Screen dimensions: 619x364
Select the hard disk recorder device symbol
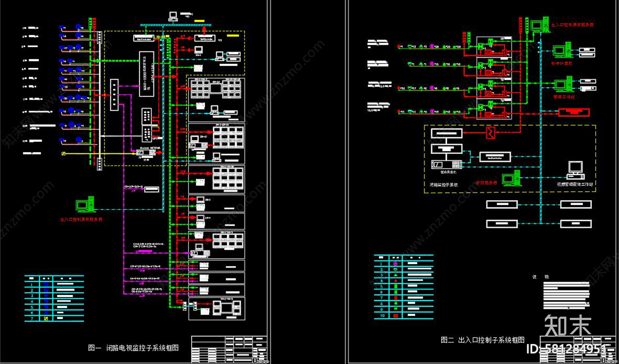(447, 165)
